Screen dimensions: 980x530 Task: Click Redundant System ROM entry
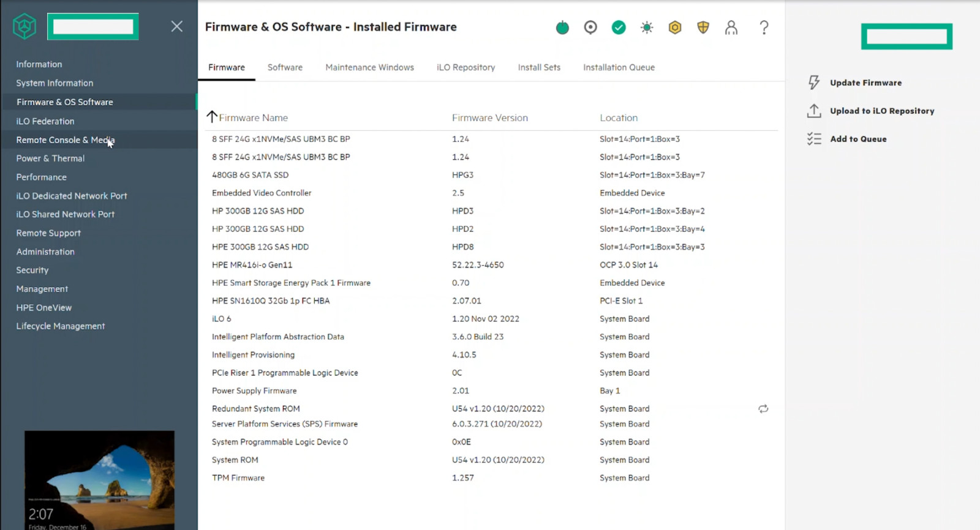point(256,409)
